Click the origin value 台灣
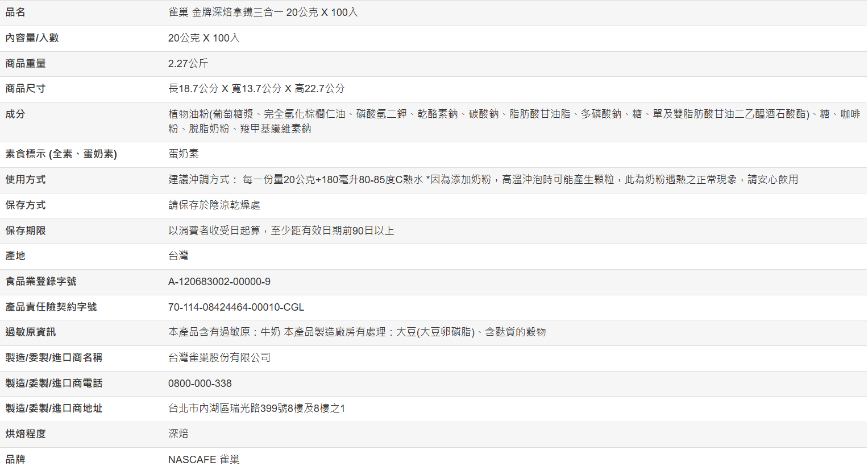 click(x=178, y=256)
